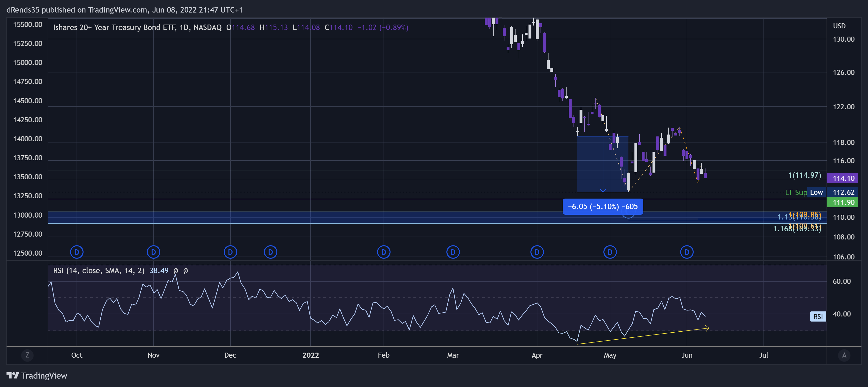Click the 1.168(109.33) Fibonacci label
868x387 pixels.
click(x=797, y=229)
